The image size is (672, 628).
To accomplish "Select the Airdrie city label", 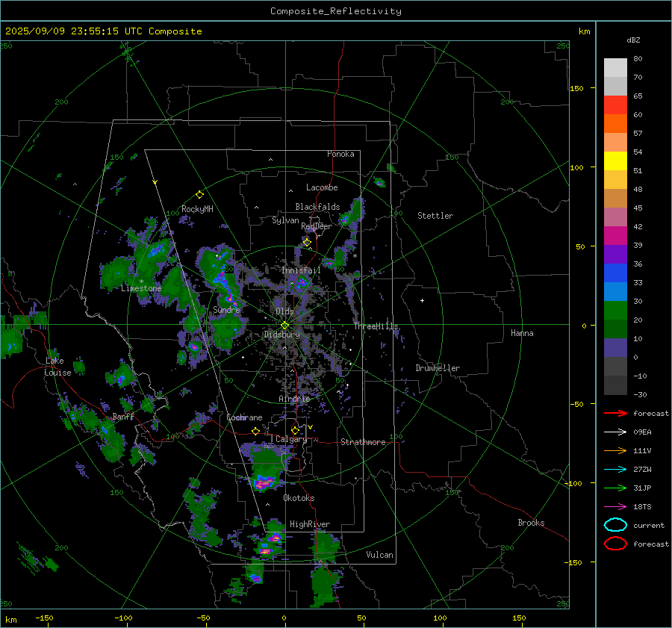I will (x=294, y=399).
